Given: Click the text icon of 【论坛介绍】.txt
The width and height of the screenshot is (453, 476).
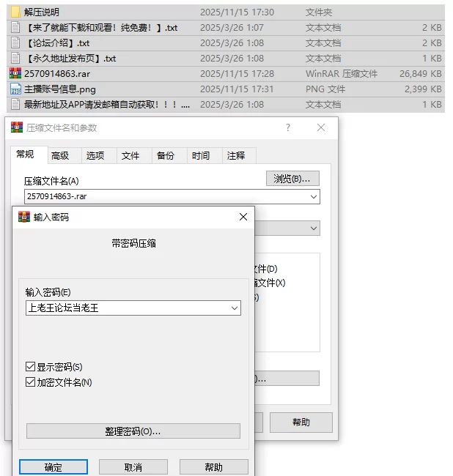Looking at the screenshot, I should tap(15, 42).
